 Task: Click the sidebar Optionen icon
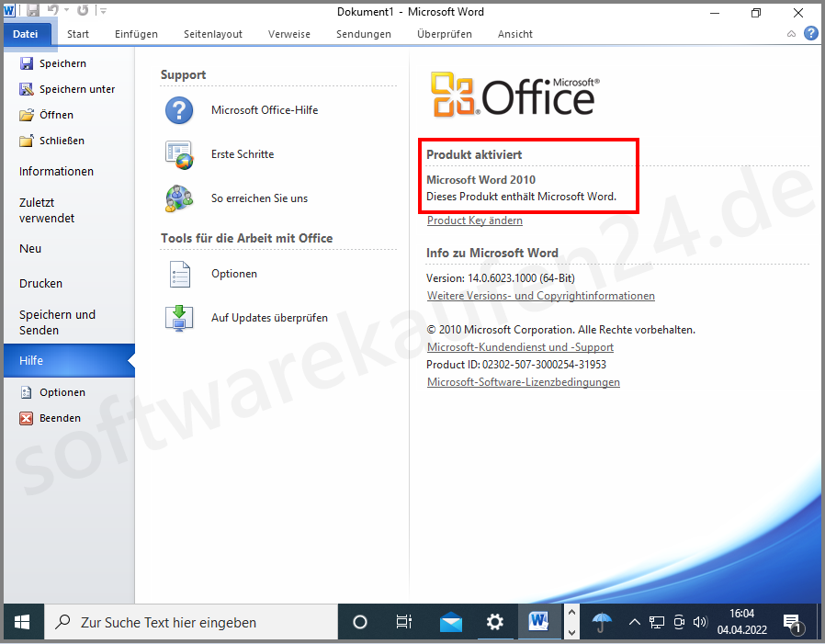[x=26, y=392]
